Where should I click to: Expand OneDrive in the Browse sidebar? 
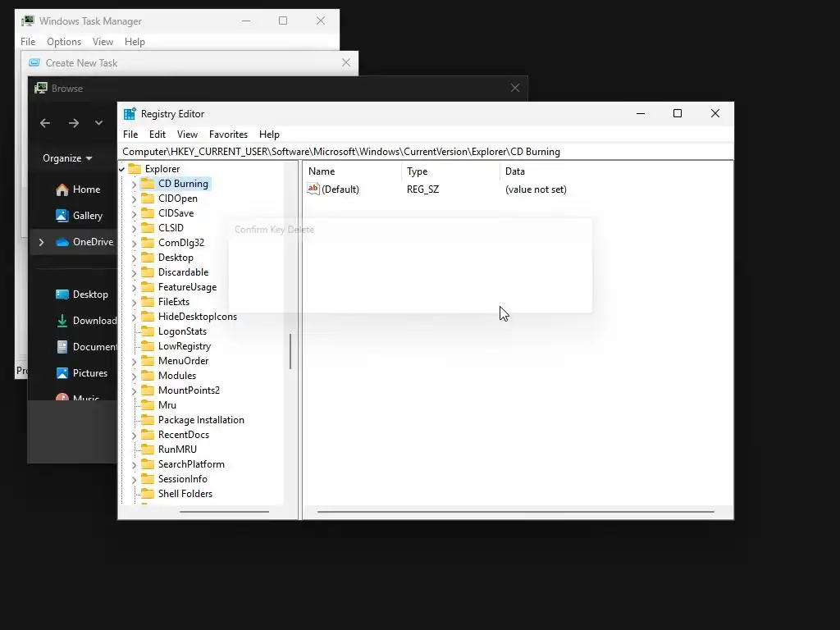[41, 242]
